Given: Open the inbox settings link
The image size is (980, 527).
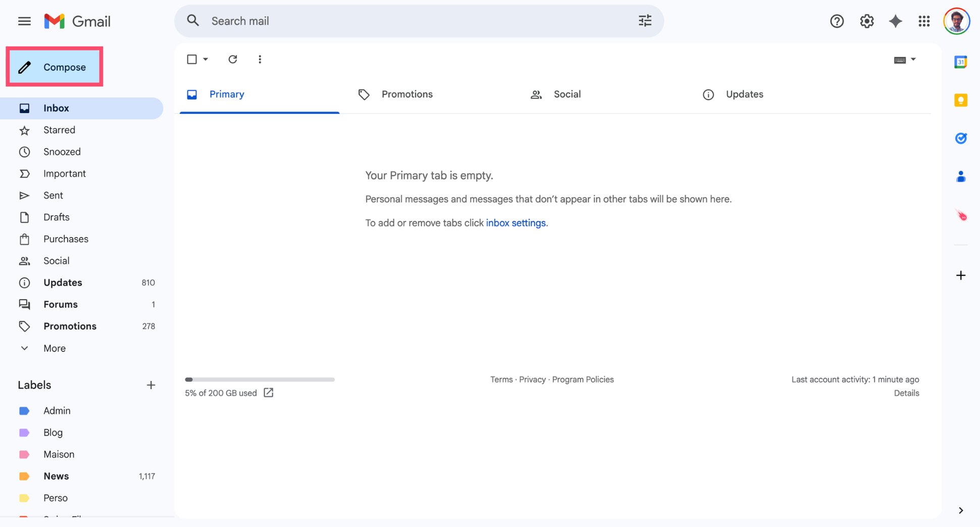Looking at the screenshot, I should 515,223.
